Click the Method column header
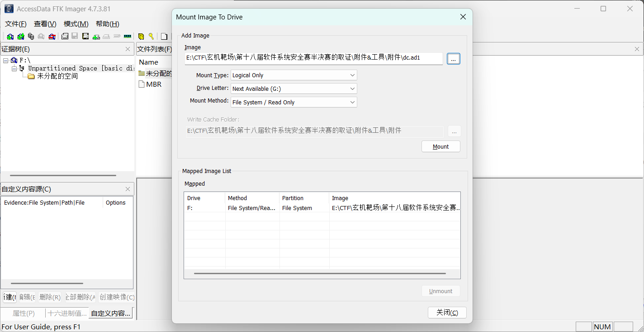Screen dimensions: 644x332 tap(252, 198)
